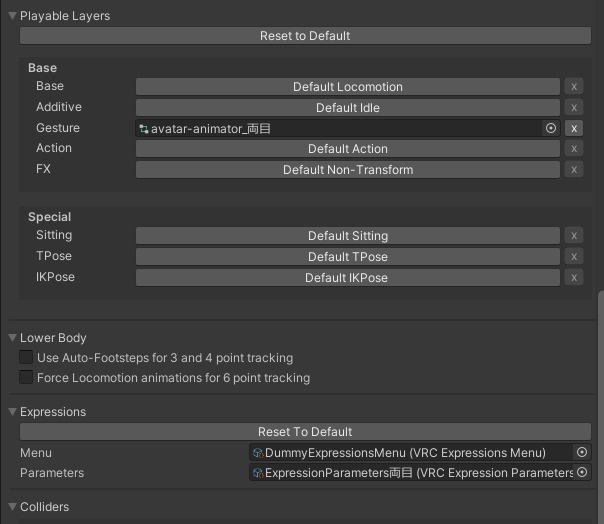Click Reset To Default under Expressions
This screenshot has height=524, width=604.
coord(305,432)
